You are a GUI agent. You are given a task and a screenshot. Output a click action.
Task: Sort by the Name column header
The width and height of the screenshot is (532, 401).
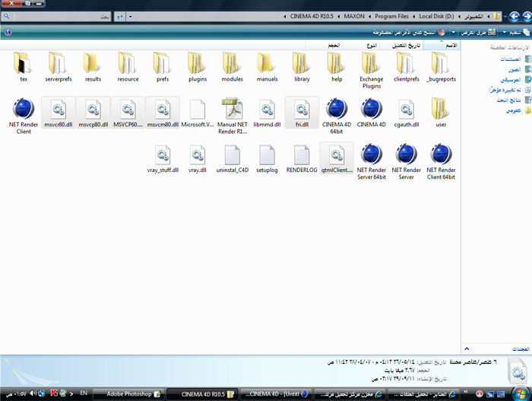coord(442,45)
